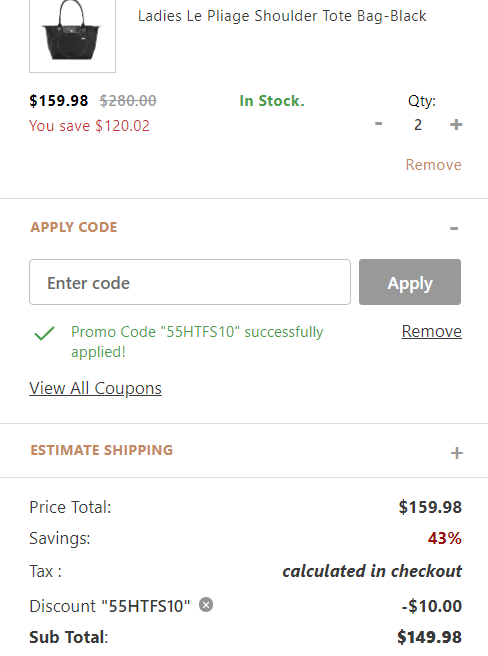
Task: Increase quantity with the plus button
Action: [456, 124]
